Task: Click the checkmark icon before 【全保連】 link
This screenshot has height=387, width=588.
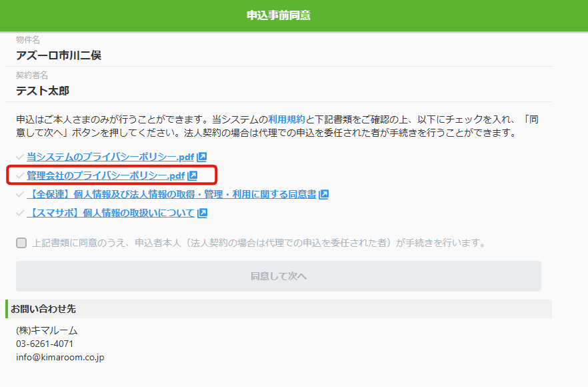Action: pos(20,194)
